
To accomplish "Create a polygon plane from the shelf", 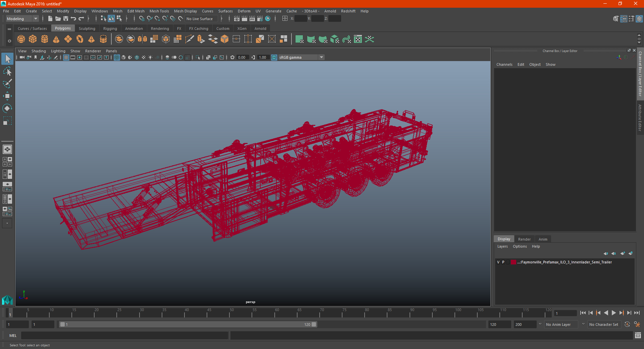I will (x=68, y=39).
